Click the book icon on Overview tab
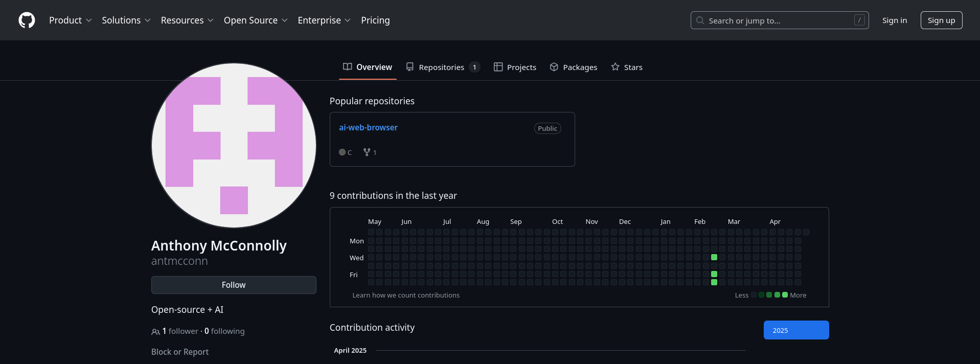This screenshot has height=364, width=980. (x=348, y=67)
